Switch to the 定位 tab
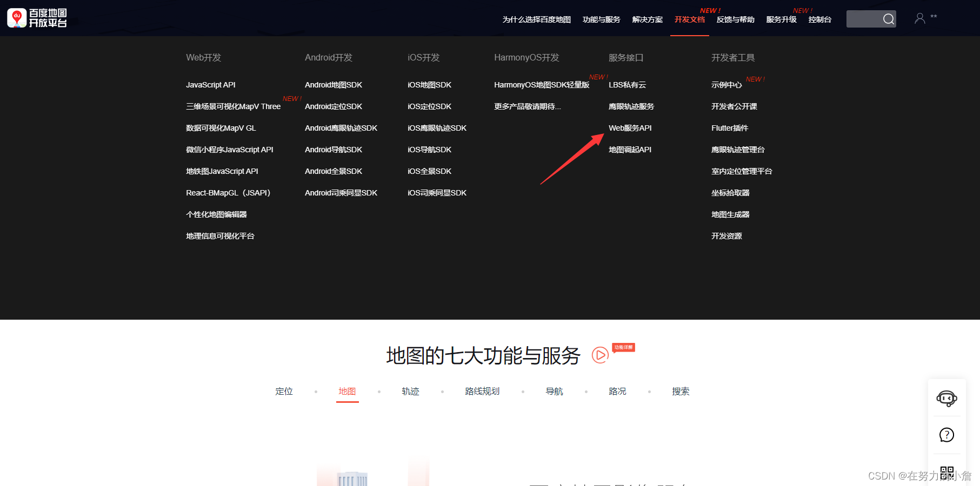Viewport: 980px width, 486px height. (284, 391)
